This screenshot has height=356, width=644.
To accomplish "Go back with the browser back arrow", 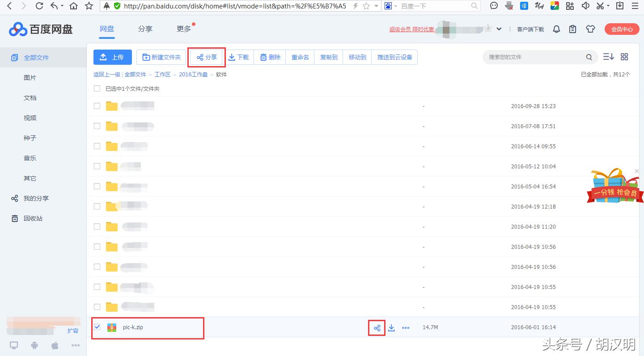I will 9,6.
